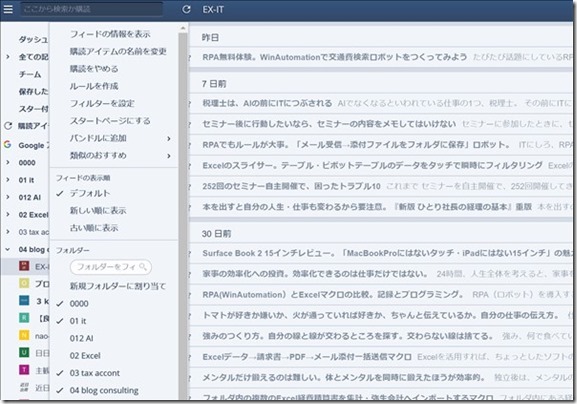577x404 pixels.
Task: Select the orange N nao feed icon
Action: [x=24, y=335]
